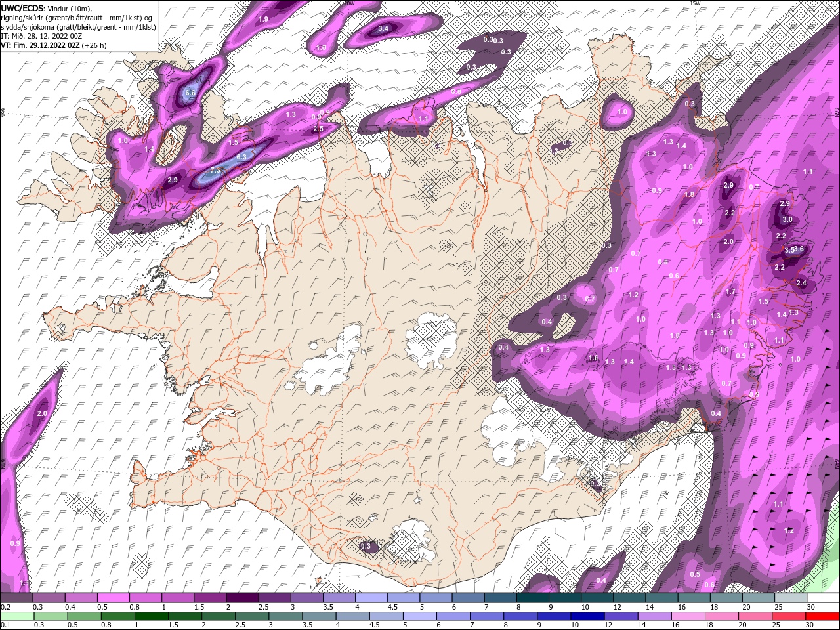This screenshot has width=840, height=630.
Task: Select the "IT: Mið. 28. 12. 2022 00Z" line
Action: coord(41,36)
